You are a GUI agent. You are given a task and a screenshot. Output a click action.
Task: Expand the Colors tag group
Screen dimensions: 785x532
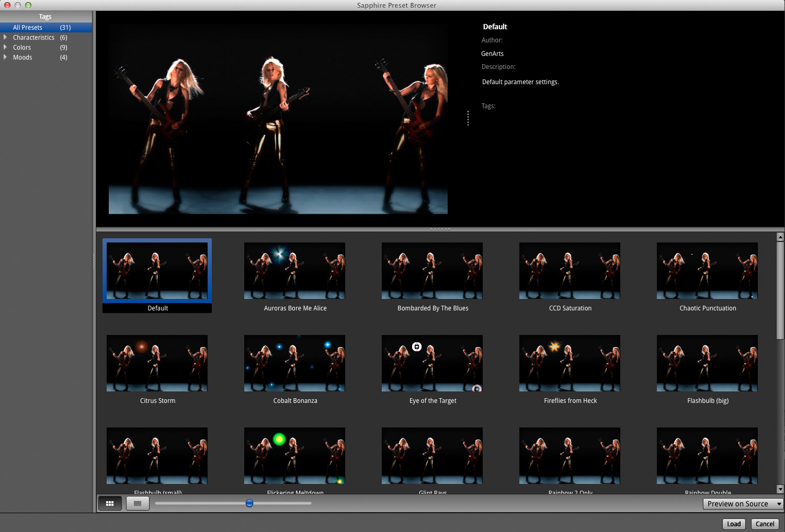tap(5, 48)
